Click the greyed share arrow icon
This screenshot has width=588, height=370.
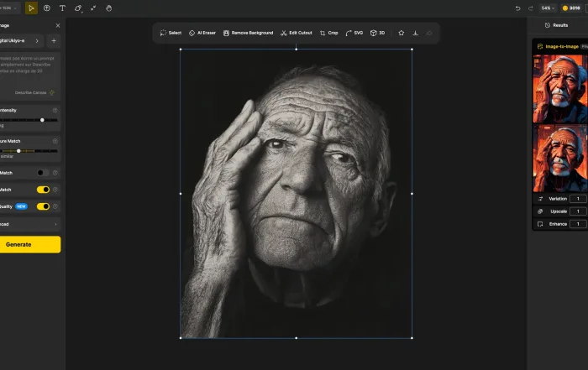tap(429, 33)
